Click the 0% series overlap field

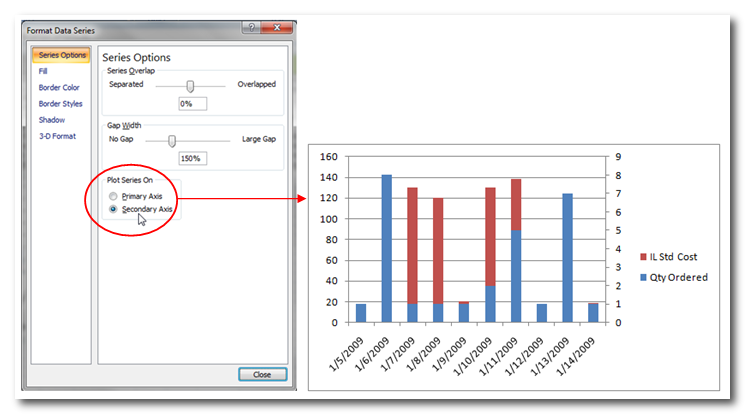(x=192, y=103)
